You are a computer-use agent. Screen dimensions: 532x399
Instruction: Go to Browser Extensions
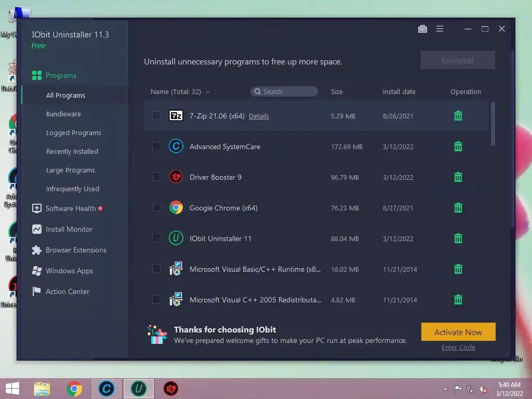69,250
